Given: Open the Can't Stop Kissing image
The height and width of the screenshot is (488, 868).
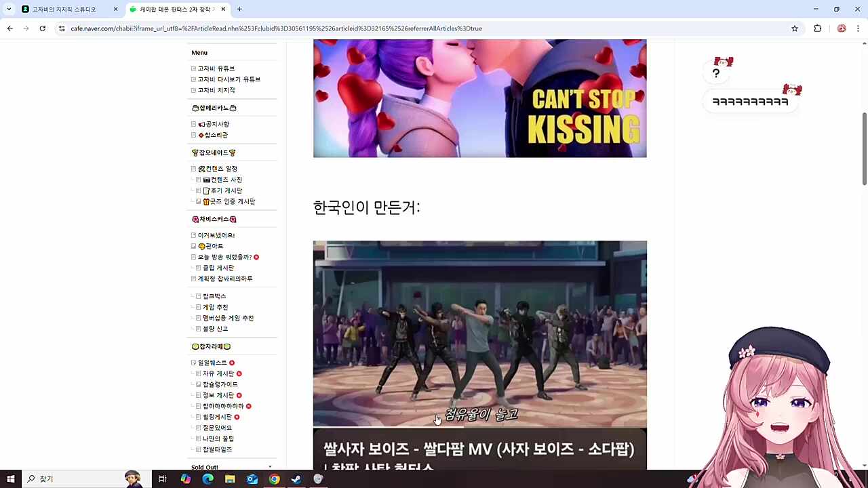Looking at the screenshot, I should 480,98.
